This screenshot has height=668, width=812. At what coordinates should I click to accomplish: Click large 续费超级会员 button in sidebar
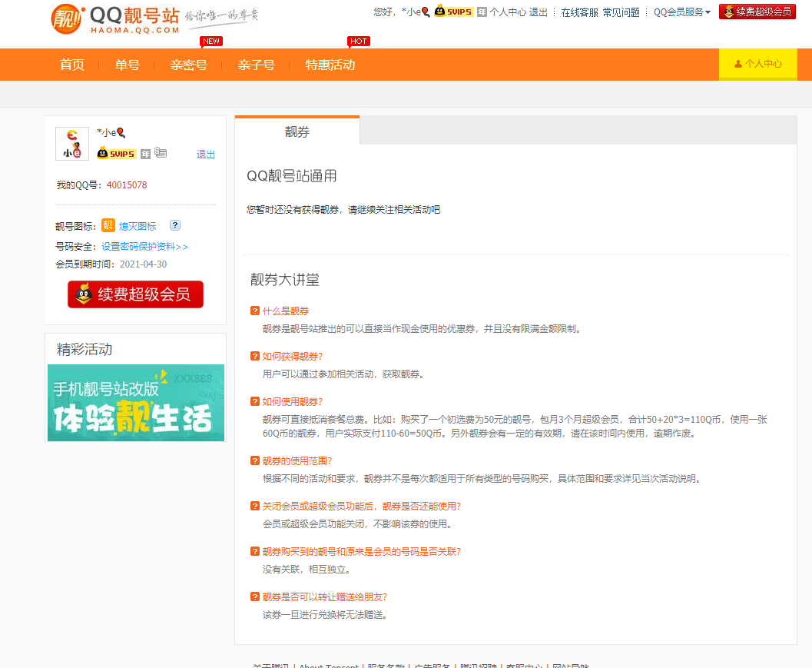click(136, 294)
